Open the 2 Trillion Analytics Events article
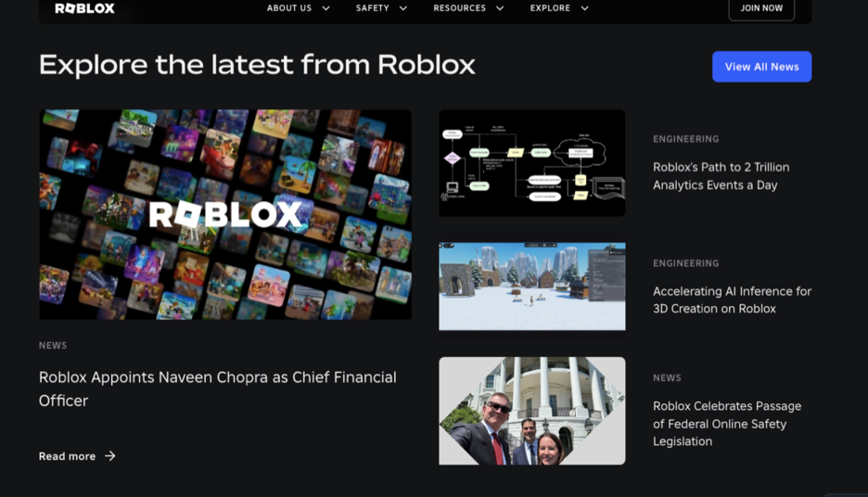The height and width of the screenshot is (497, 868). pyautogui.click(x=721, y=176)
